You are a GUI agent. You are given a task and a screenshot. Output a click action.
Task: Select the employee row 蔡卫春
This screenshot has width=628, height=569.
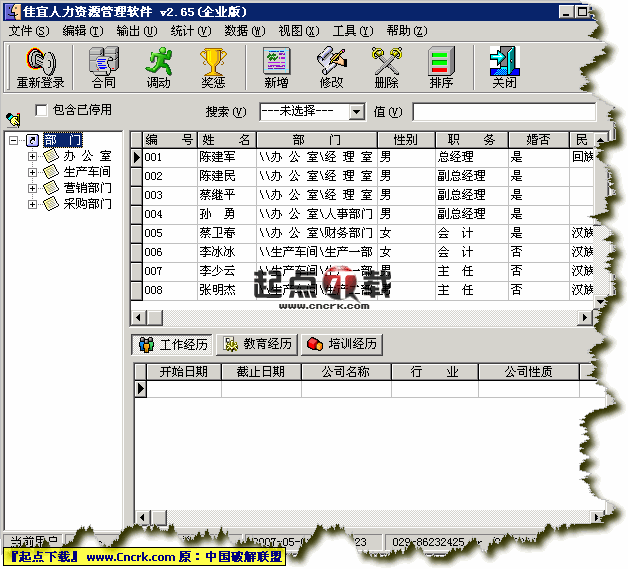pyautogui.click(x=362, y=233)
